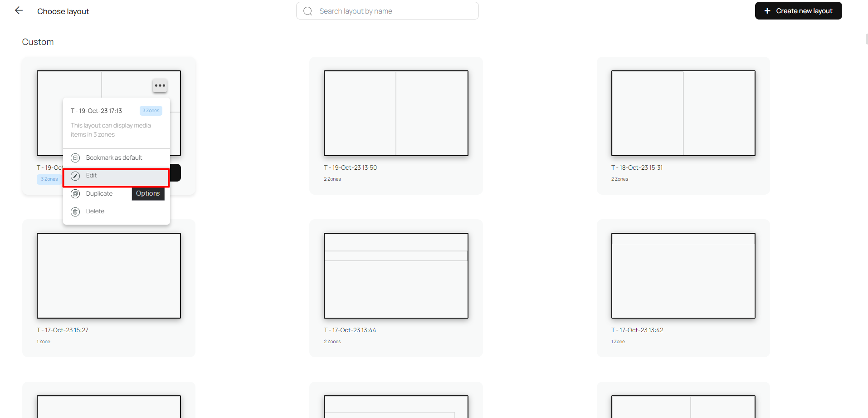This screenshot has height=418, width=868.
Task: Click the duplicate icon in the context menu
Action: 75,194
